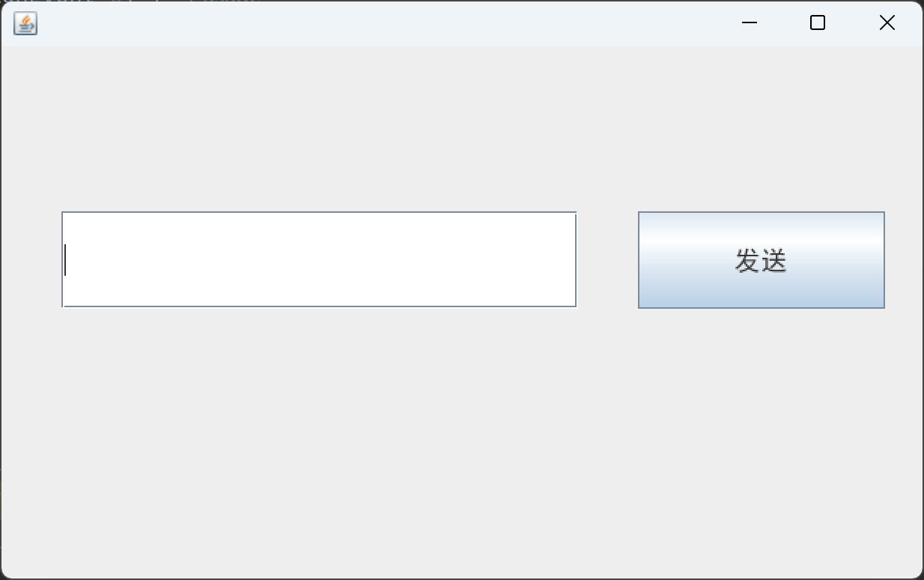Click the X icon at window corner
924x580 pixels.
[x=887, y=23]
